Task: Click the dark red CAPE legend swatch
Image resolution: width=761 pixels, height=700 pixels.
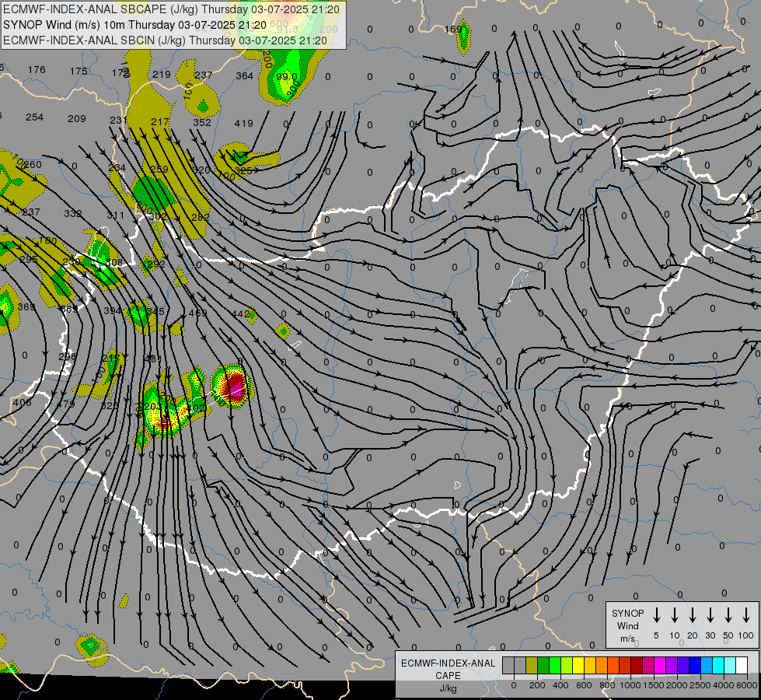Action: click(637, 666)
